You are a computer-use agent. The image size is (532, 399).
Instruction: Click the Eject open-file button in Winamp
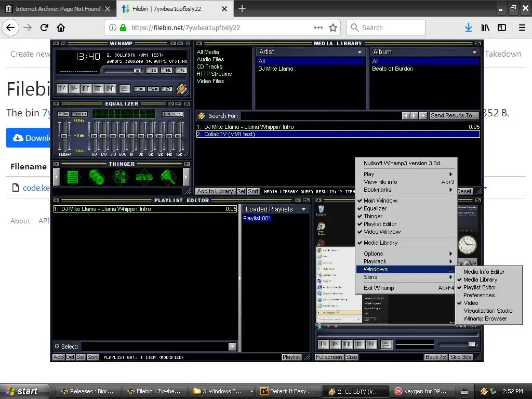point(125,89)
